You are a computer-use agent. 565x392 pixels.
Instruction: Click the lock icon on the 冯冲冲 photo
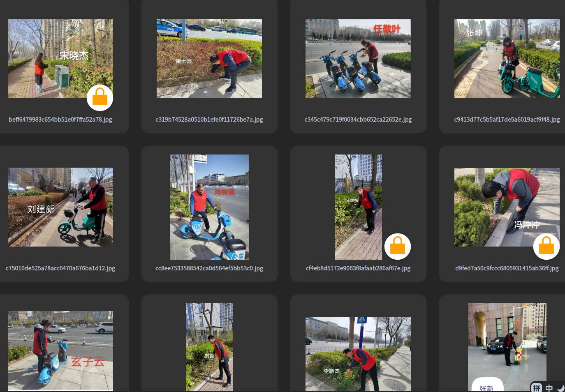(x=546, y=247)
